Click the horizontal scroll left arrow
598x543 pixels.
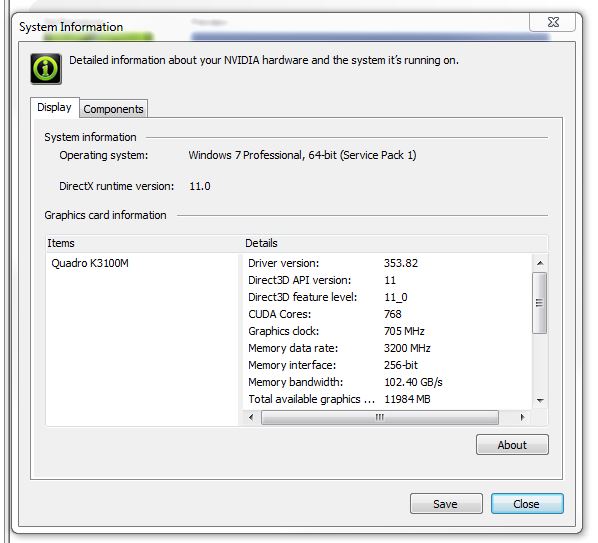pyautogui.click(x=251, y=417)
